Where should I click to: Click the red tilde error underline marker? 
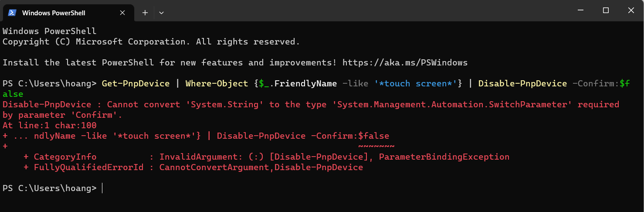coord(376,146)
